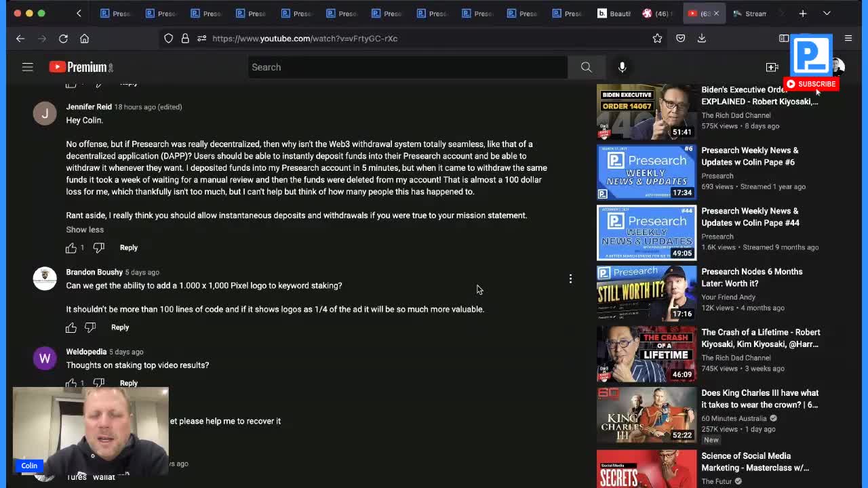
Task: Search with your voice microphone
Action: [x=622, y=67]
